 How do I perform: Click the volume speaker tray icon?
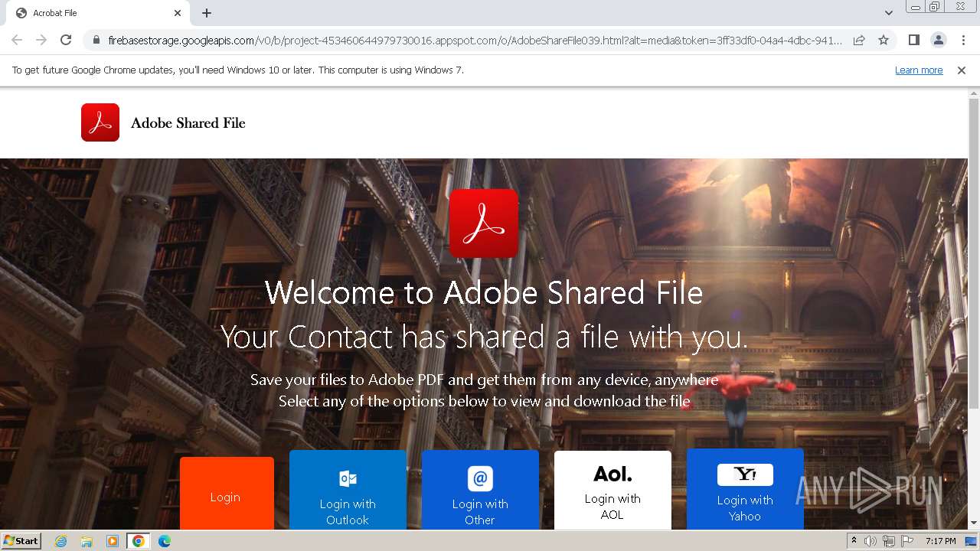[871, 541]
